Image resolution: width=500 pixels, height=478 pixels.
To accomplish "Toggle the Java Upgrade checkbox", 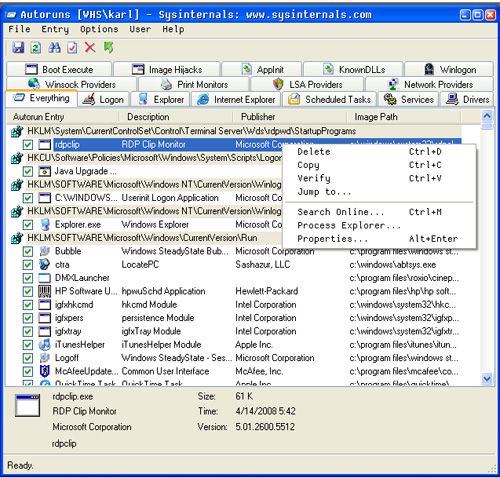I will 28,171.
